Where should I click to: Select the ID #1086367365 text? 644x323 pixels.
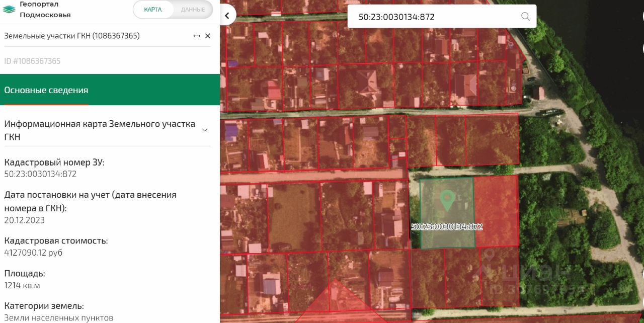pos(32,61)
